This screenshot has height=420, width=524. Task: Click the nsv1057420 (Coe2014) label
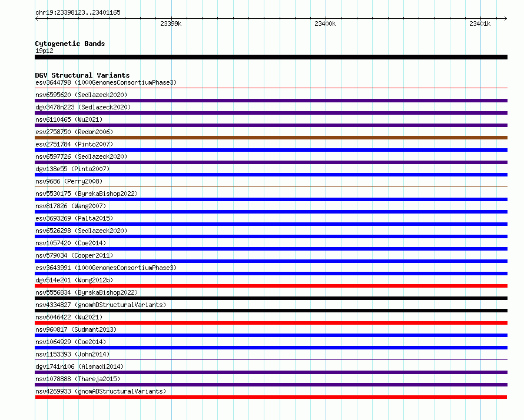coord(71,243)
